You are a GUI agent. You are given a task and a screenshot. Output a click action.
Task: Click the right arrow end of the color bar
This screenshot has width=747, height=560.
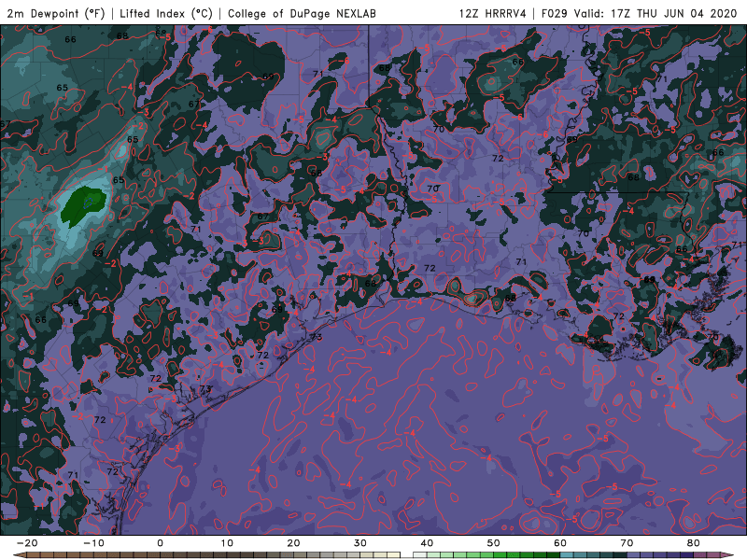(x=728, y=555)
